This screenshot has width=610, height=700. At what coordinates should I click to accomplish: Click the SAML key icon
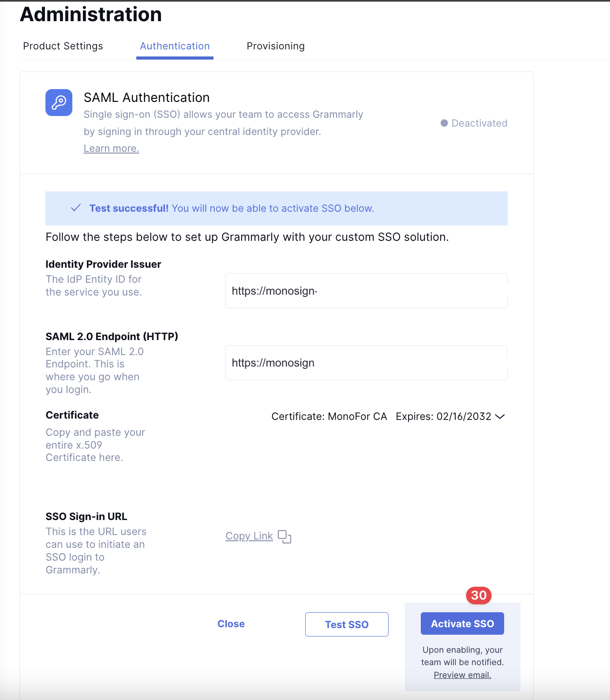coord(59,103)
